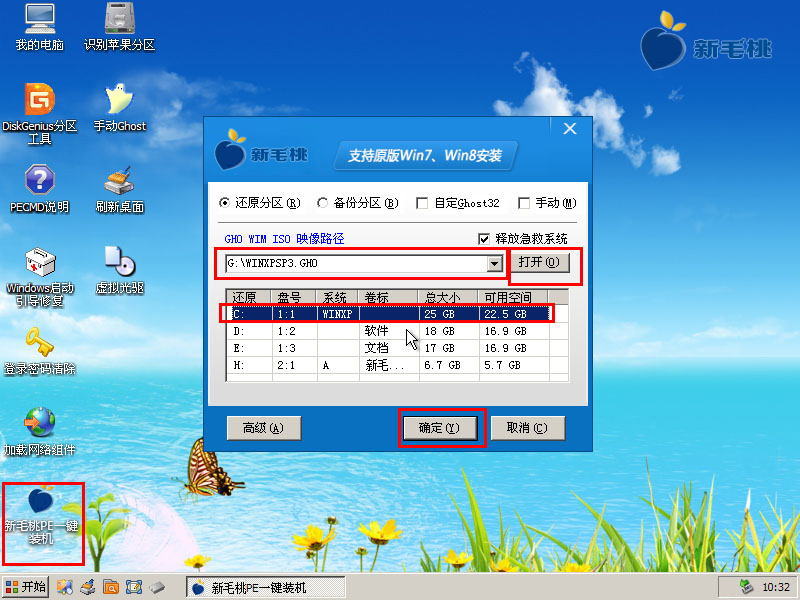800x600 pixels.
Task: Click the 盘号 column header
Action: (294, 297)
